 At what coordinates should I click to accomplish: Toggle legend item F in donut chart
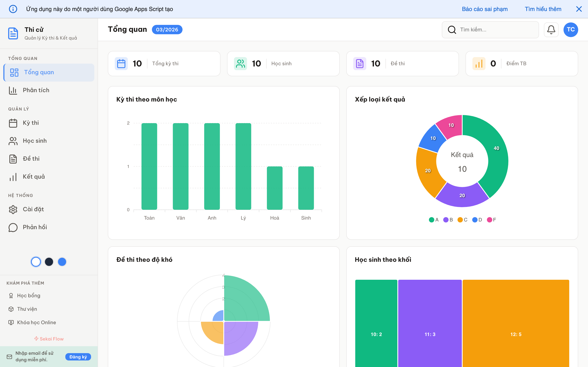coord(492,220)
